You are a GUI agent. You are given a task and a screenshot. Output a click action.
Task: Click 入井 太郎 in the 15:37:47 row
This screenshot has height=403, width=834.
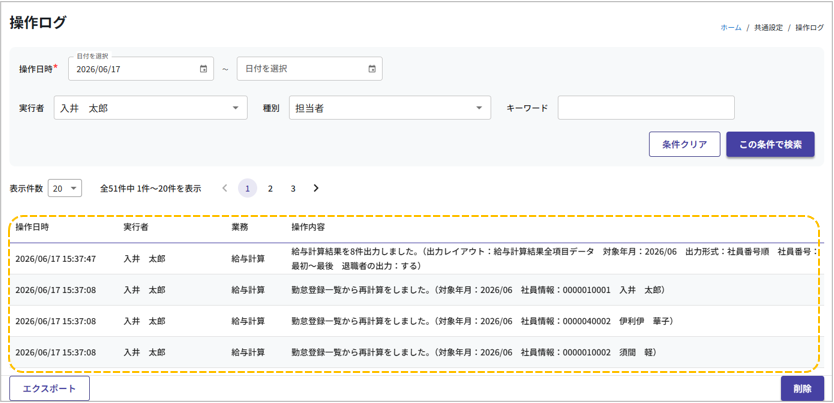[145, 259]
